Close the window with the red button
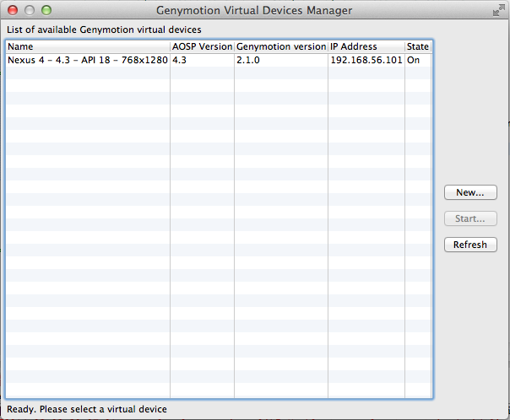Screen dimensions: 510x420 coord(13,10)
